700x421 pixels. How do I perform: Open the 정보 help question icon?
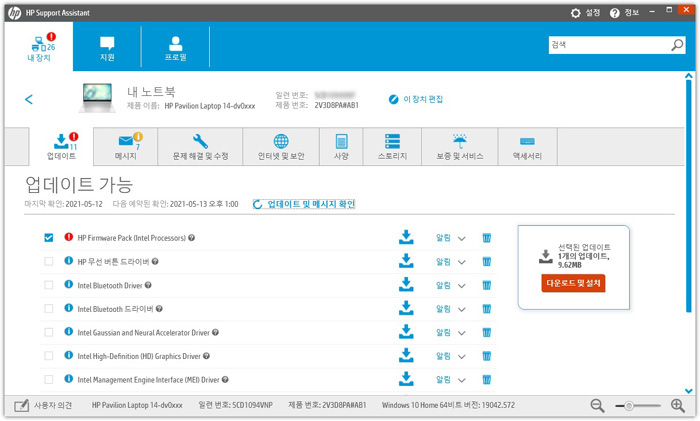615,13
